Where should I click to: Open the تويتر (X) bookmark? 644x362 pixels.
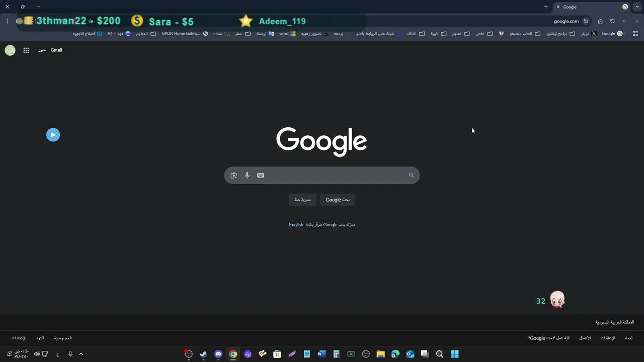tap(589, 34)
